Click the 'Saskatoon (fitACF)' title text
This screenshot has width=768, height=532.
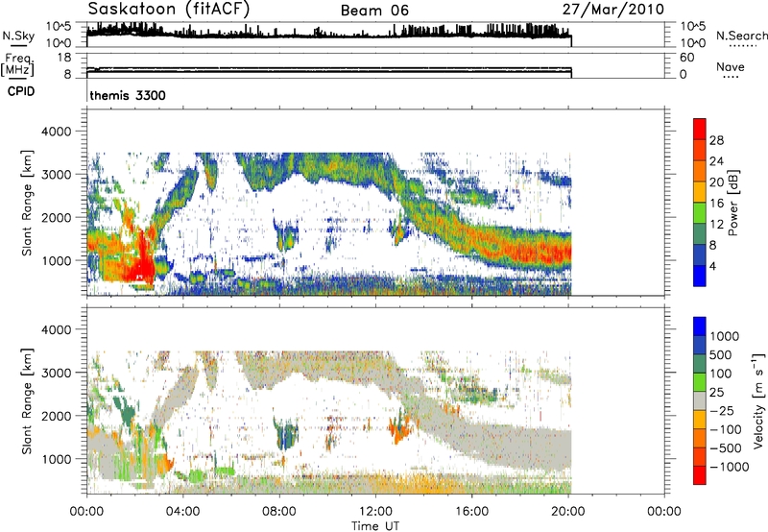[169, 10]
